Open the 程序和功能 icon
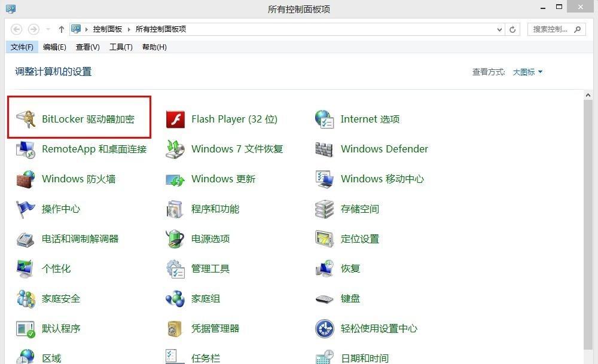This screenshot has width=598, height=364. (175, 209)
